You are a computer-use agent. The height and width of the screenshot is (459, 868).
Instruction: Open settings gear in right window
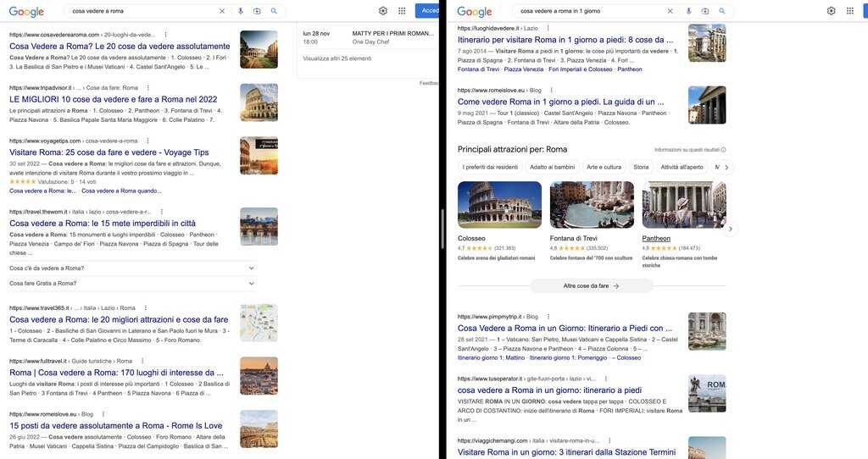831,10
